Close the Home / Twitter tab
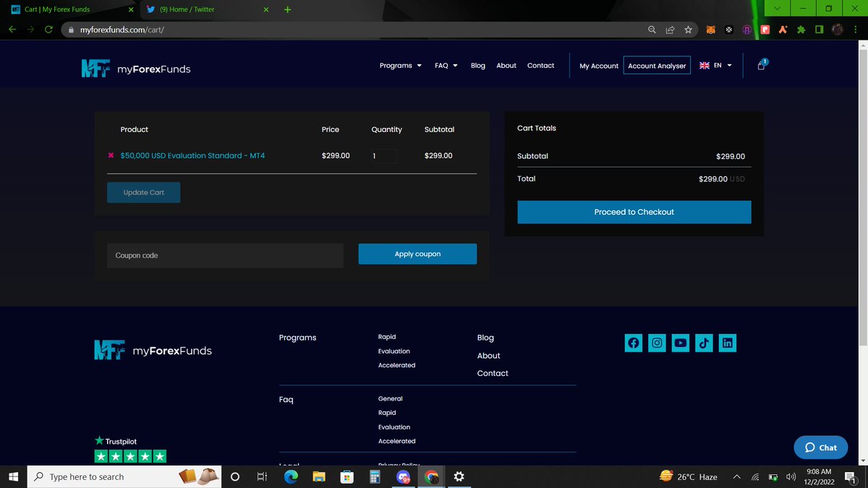The width and height of the screenshot is (868, 488). [x=265, y=10]
